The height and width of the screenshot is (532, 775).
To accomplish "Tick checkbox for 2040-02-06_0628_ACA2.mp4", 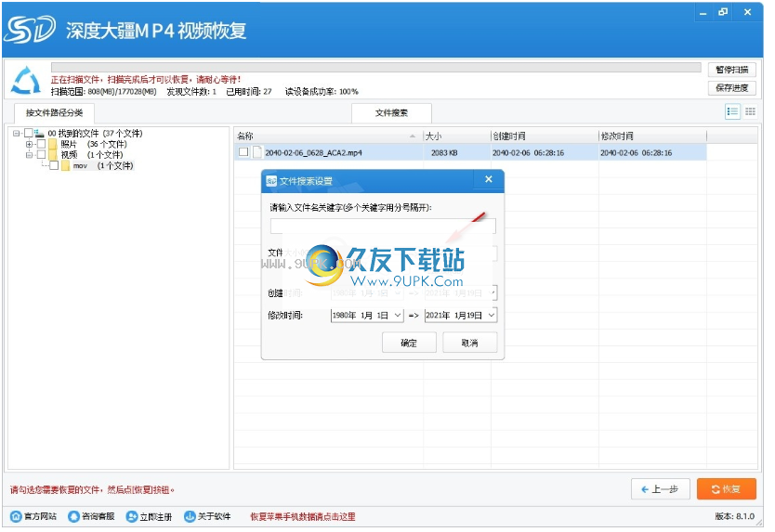I will pyautogui.click(x=243, y=152).
